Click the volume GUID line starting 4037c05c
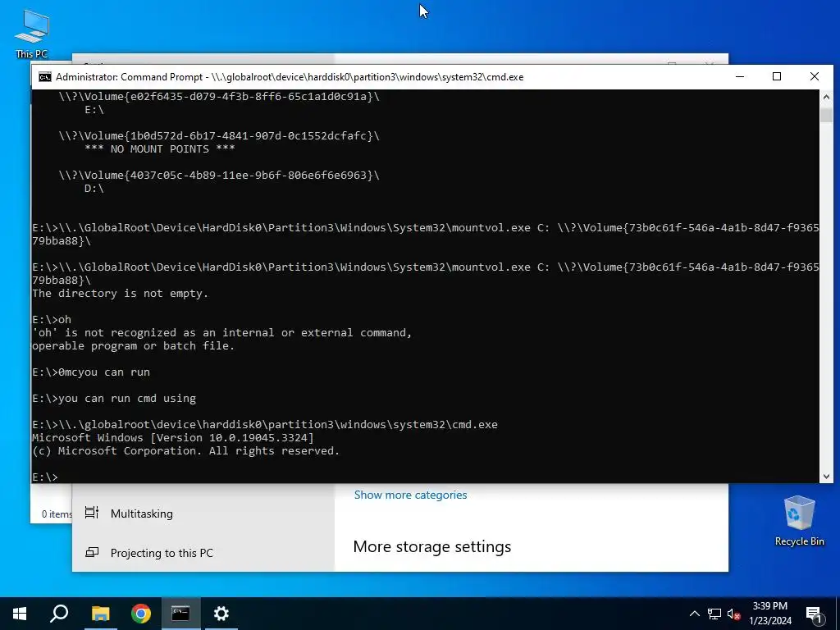Screen dimensions: 840x630 [219, 176]
